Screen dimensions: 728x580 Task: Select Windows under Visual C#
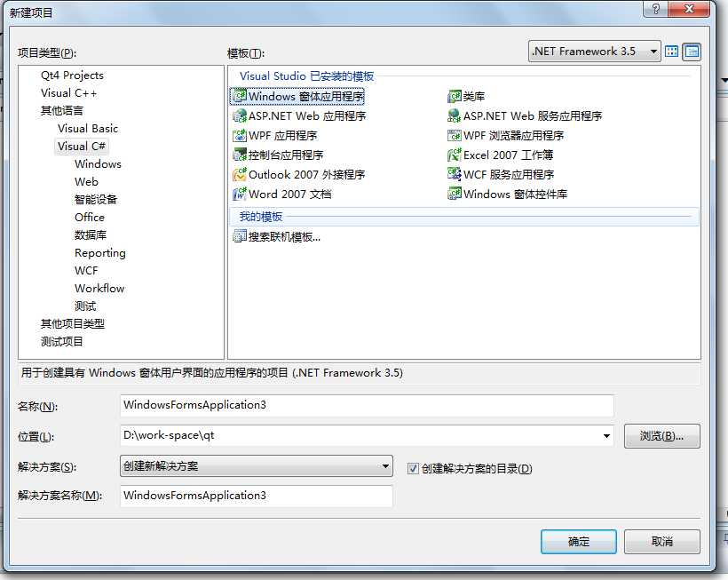[98, 164]
